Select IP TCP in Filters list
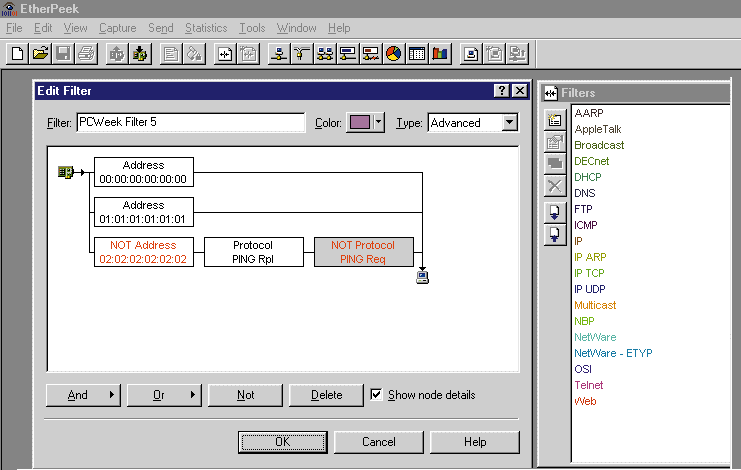The image size is (741, 470). [589, 273]
